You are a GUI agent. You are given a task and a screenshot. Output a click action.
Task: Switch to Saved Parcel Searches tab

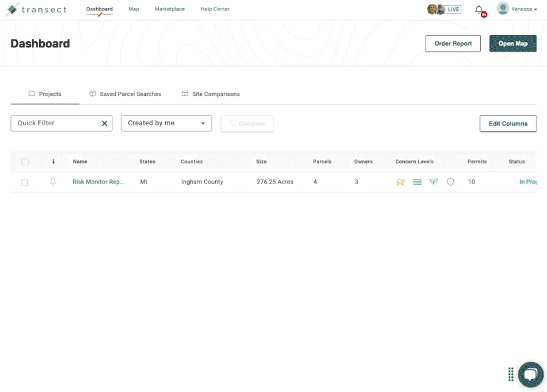[x=125, y=94]
